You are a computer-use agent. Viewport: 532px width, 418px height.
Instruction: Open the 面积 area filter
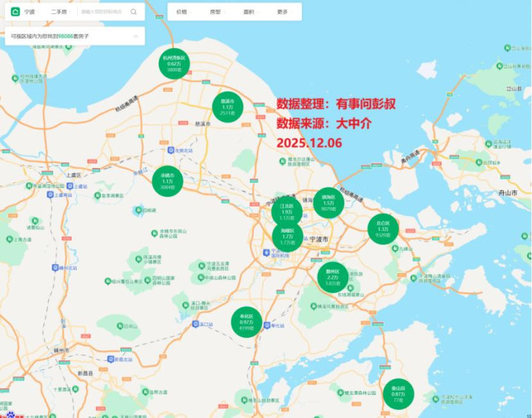coord(249,12)
